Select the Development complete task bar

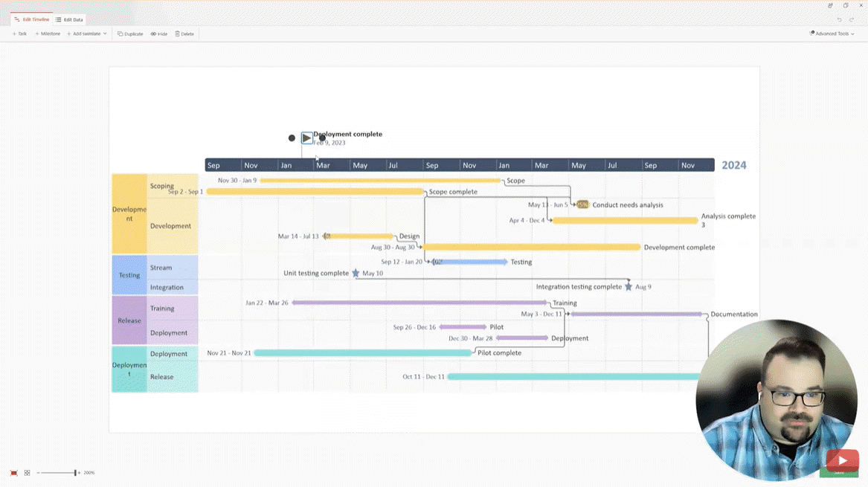[531, 247]
